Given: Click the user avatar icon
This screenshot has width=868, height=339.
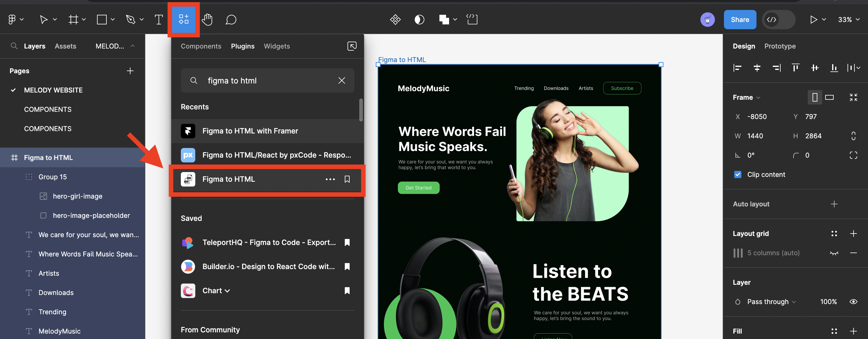Looking at the screenshot, I should pos(707,20).
